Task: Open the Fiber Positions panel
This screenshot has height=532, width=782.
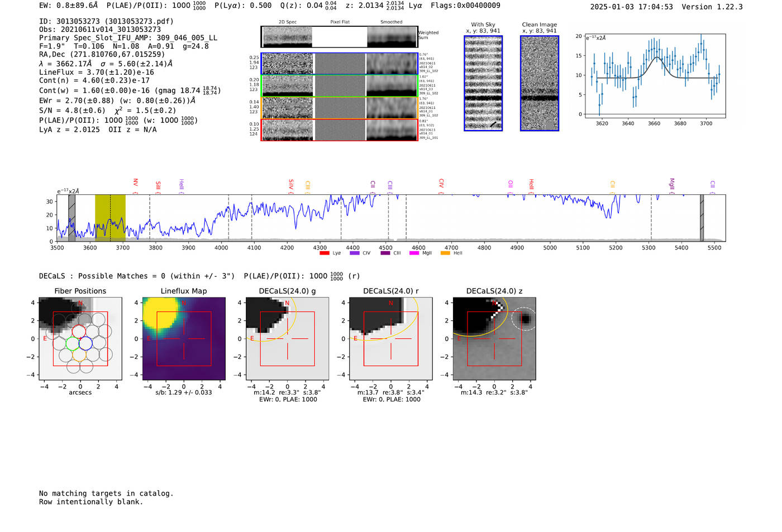Action: pyautogui.click(x=80, y=338)
